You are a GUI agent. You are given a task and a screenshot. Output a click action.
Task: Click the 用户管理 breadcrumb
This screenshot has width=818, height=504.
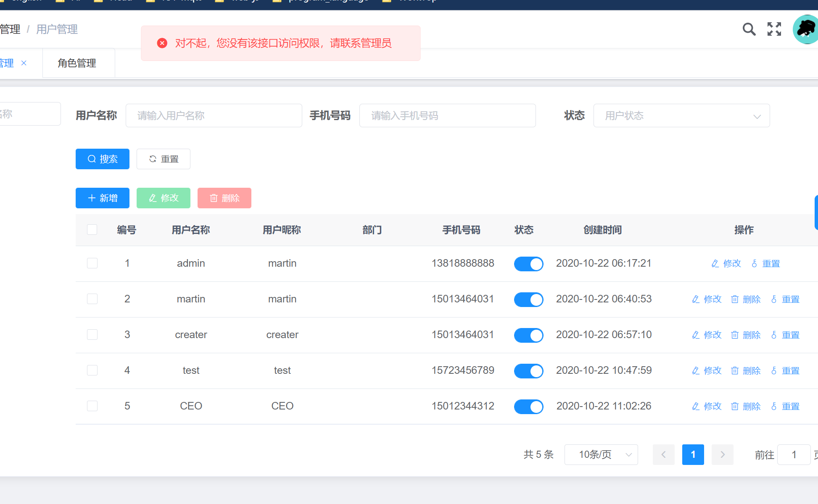tap(57, 29)
